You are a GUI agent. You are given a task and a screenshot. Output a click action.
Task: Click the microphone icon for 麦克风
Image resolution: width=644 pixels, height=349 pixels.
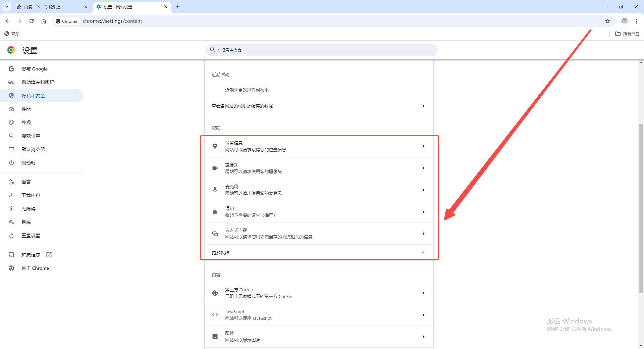pos(215,190)
